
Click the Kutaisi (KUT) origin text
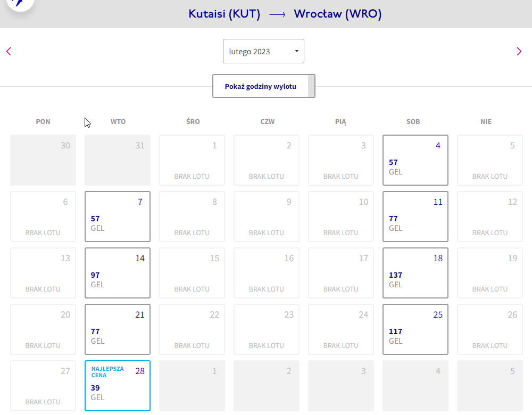point(225,14)
